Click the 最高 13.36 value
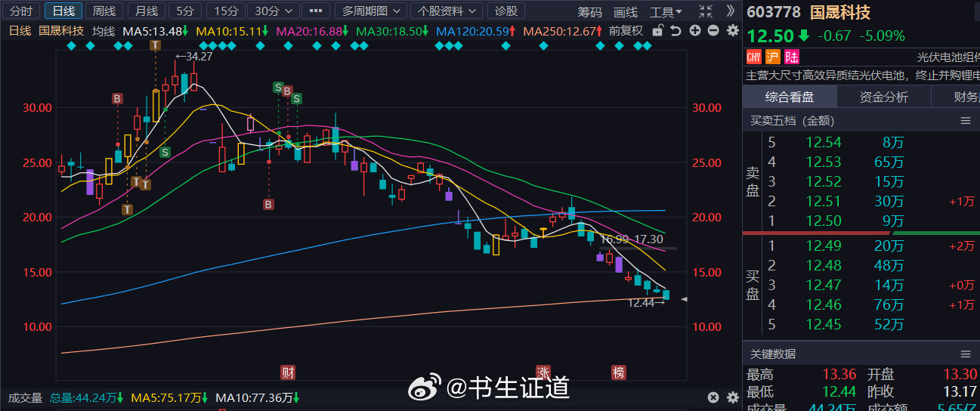Image resolution: width=980 pixels, height=411 pixels. click(x=838, y=375)
